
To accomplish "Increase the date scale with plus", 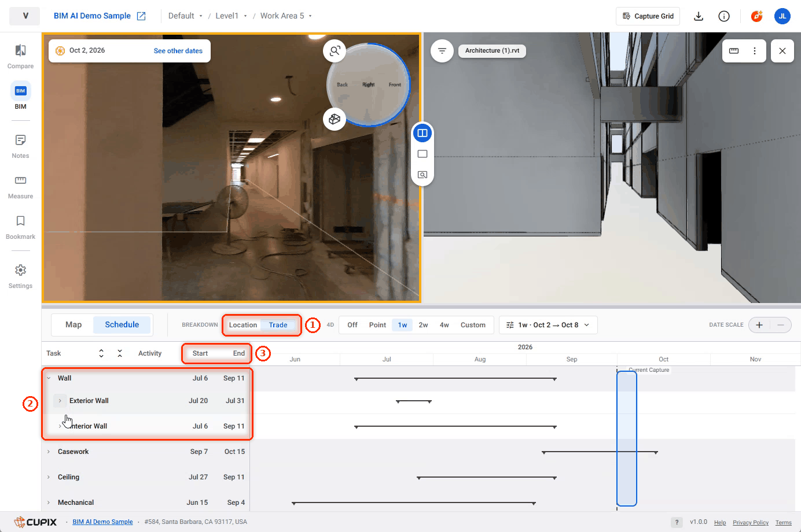I will click(x=759, y=325).
